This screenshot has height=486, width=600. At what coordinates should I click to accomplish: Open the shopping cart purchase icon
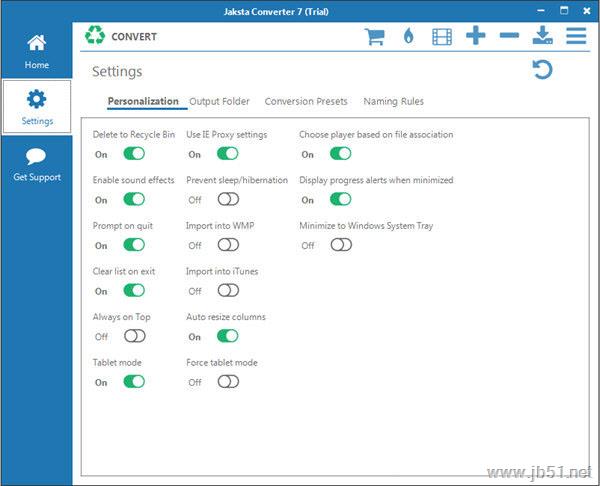point(375,36)
